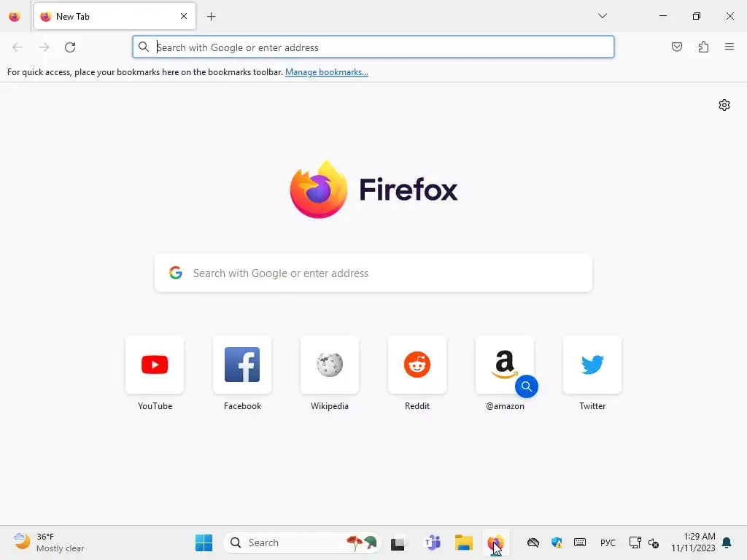The width and height of the screenshot is (747, 560).
Task: Open Manage bookmarks link
Action: [326, 72]
